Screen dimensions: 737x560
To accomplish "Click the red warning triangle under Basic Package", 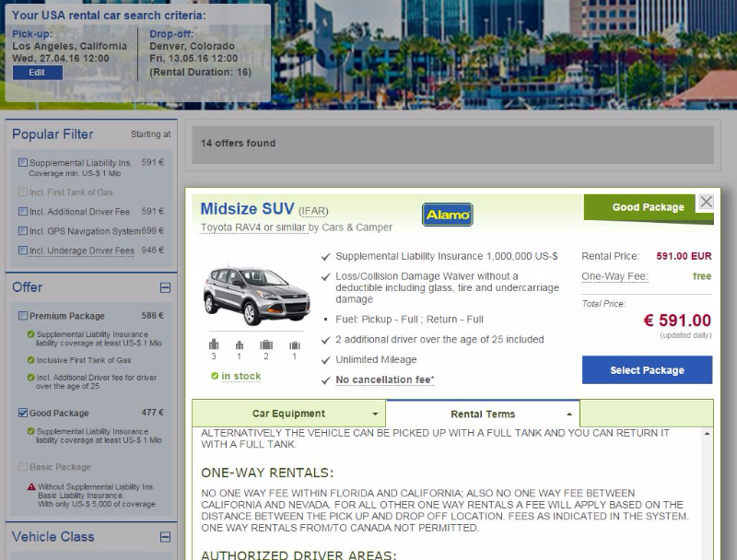I will [31, 486].
